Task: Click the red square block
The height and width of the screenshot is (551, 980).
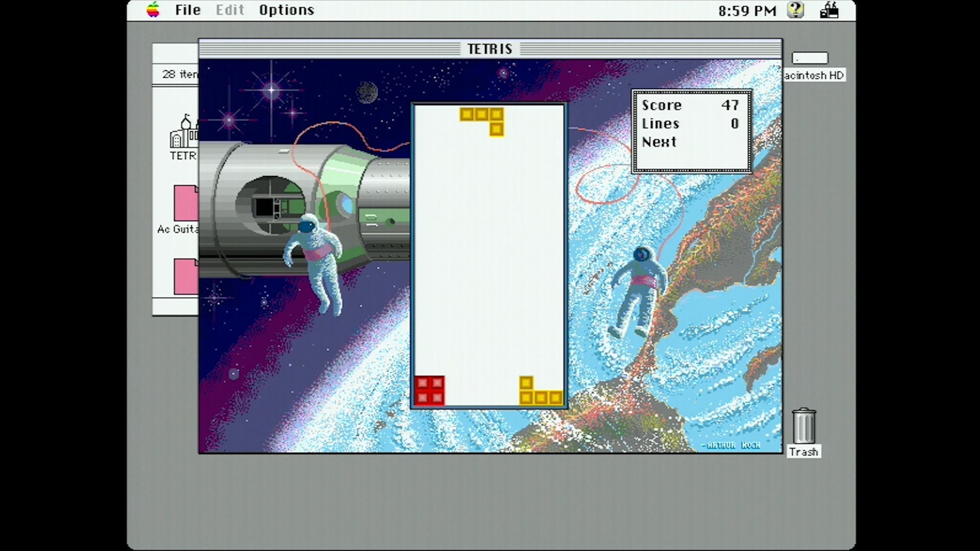Action: click(429, 390)
